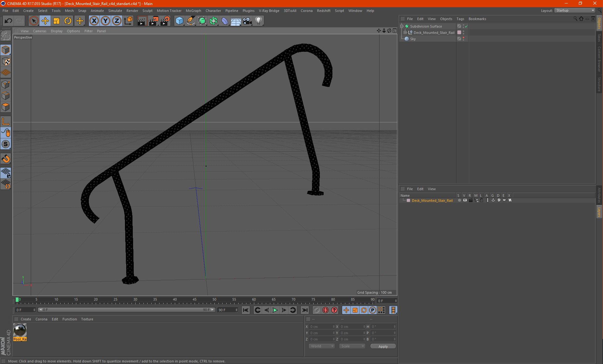Switch to Polygons mode
Image resolution: width=603 pixels, height=364 pixels.
(x=6, y=107)
